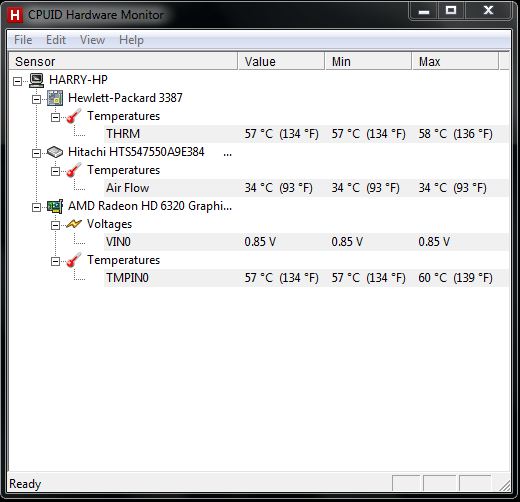Minimize the CPUID Hardware Monitor window
The height and width of the screenshot is (502, 520).
click(x=424, y=11)
